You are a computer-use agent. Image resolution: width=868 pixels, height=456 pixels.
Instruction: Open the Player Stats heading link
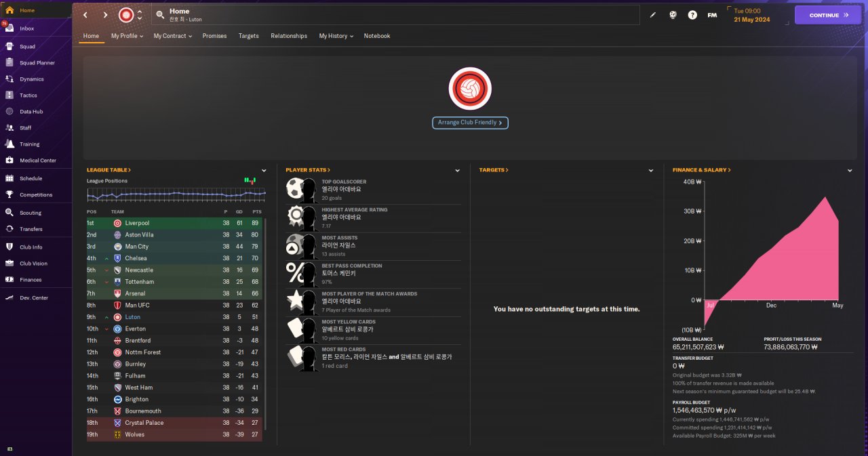[x=308, y=170]
